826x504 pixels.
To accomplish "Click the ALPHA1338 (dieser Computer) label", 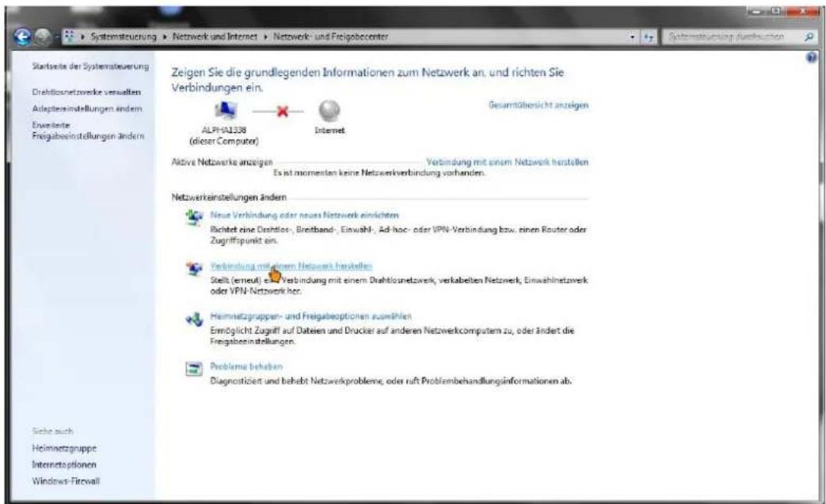I will pyautogui.click(x=224, y=135).
